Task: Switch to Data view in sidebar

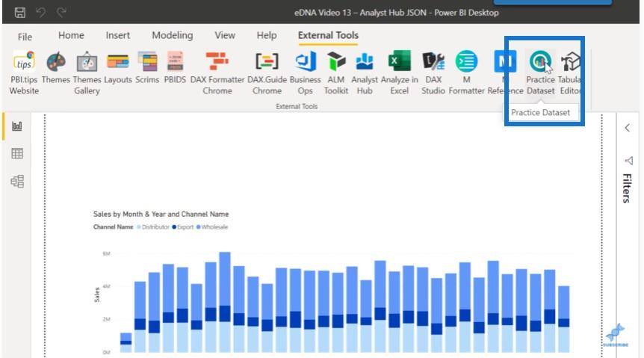Action: [x=16, y=154]
